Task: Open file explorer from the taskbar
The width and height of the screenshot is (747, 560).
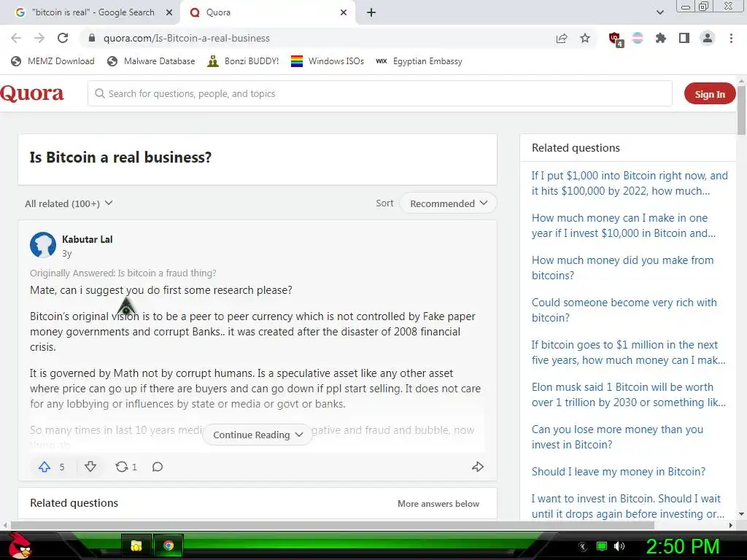Action: 136,545
